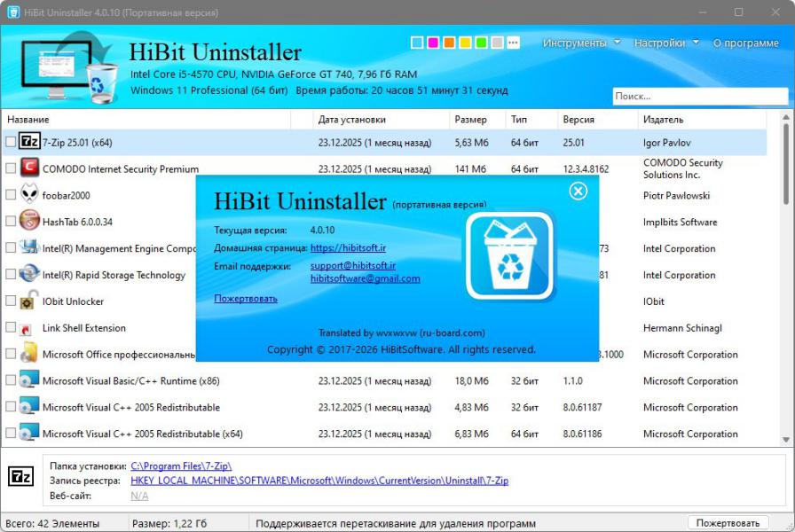795x532 pixels.
Task: Click the Intel Rapid Storage Technology icon
Action: (x=29, y=275)
